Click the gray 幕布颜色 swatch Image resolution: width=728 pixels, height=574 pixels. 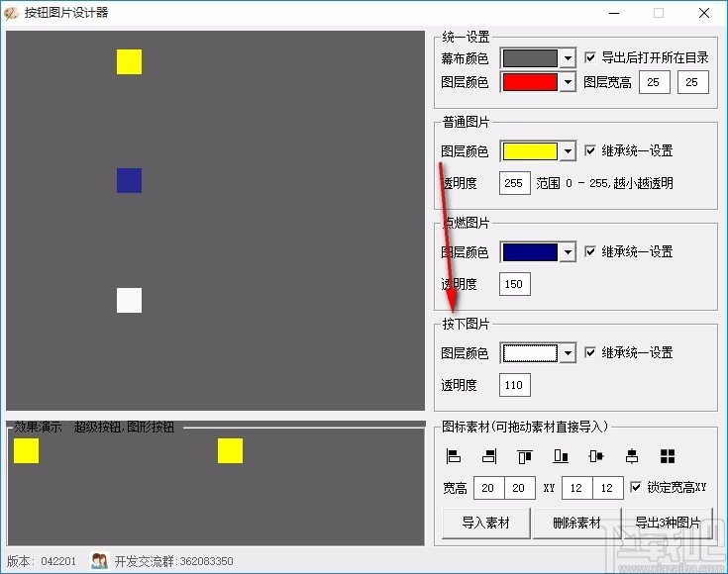pyautogui.click(x=530, y=58)
